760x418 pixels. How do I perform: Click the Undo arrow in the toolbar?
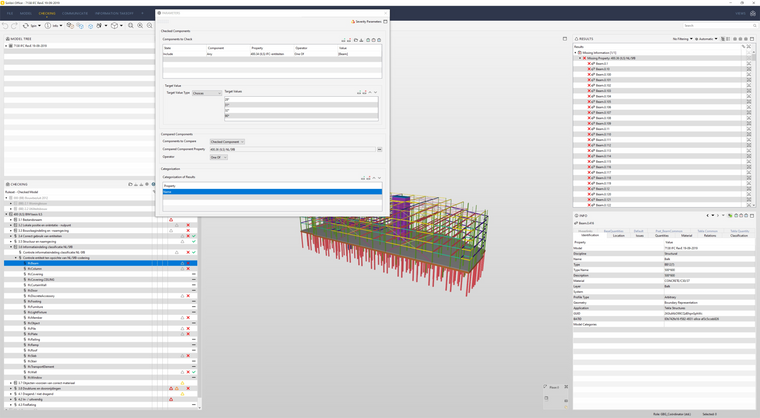(x=5, y=26)
